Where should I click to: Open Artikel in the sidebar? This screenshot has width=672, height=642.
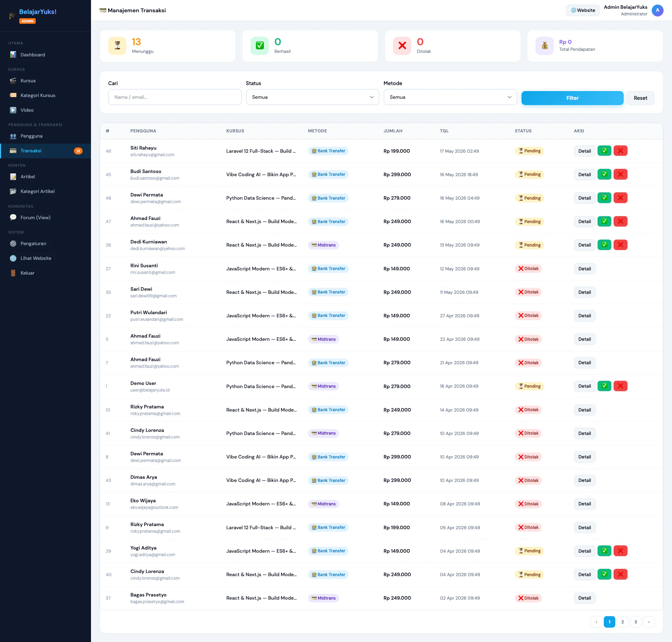pos(45,177)
